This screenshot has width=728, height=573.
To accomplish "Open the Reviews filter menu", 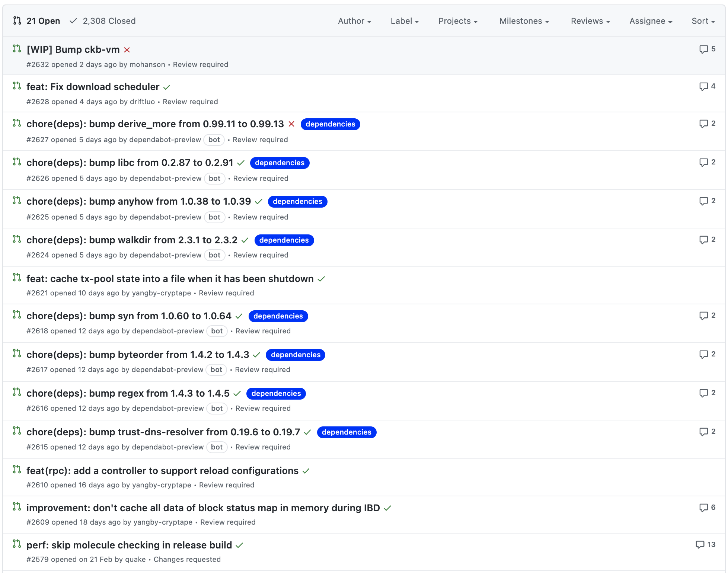I will (x=590, y=21).
